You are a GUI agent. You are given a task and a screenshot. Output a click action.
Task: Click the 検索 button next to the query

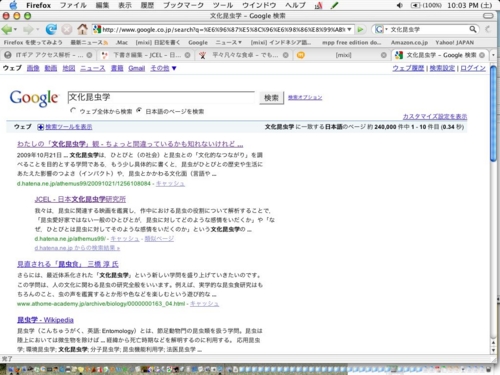click(x=271, y=98)
